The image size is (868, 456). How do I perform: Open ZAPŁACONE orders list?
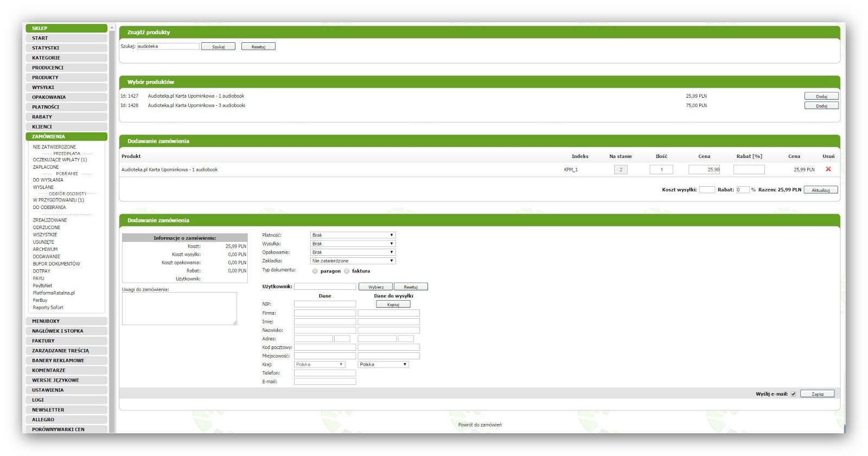[46, 167]
